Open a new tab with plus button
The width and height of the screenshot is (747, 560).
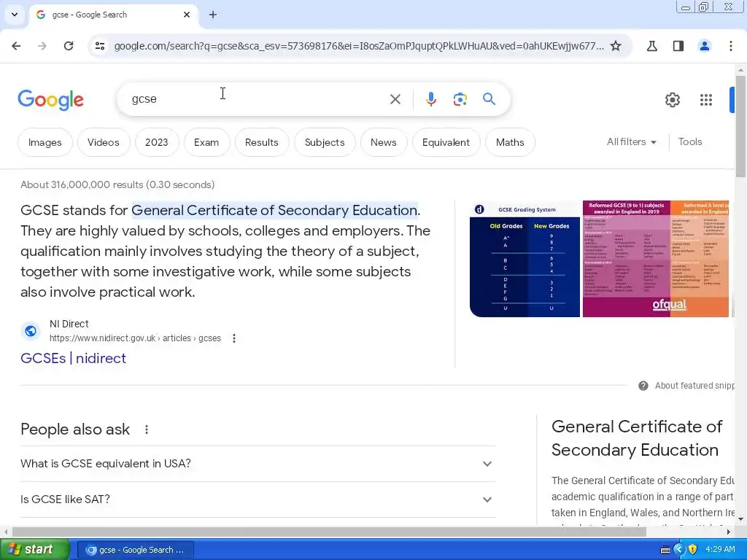(x=212, y=15)
